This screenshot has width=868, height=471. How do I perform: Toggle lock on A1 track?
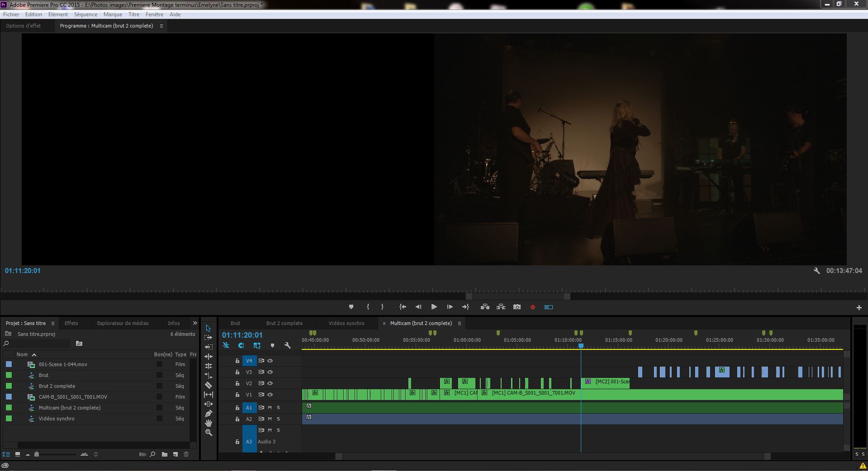[237, 408]
